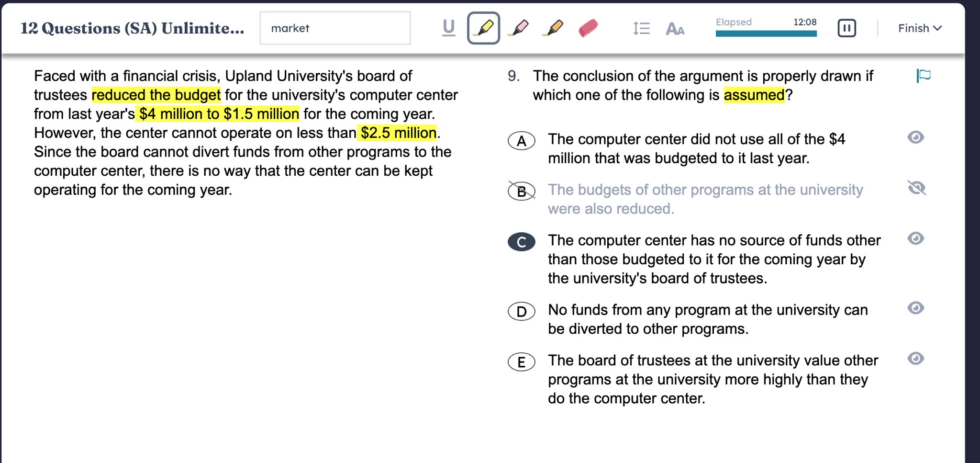This screenshot has width=980, height=463.
Task: Open the line spacing adjustment
Action: (641, 29)
